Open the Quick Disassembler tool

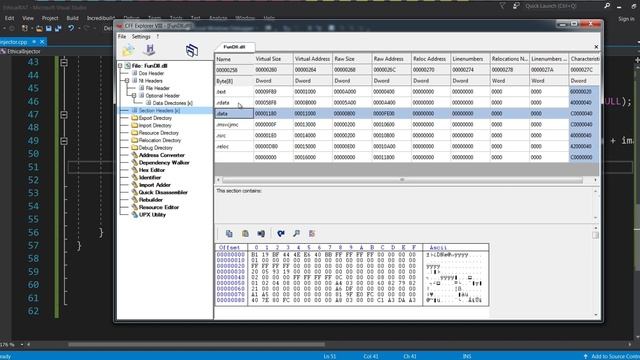click(163, 192)
